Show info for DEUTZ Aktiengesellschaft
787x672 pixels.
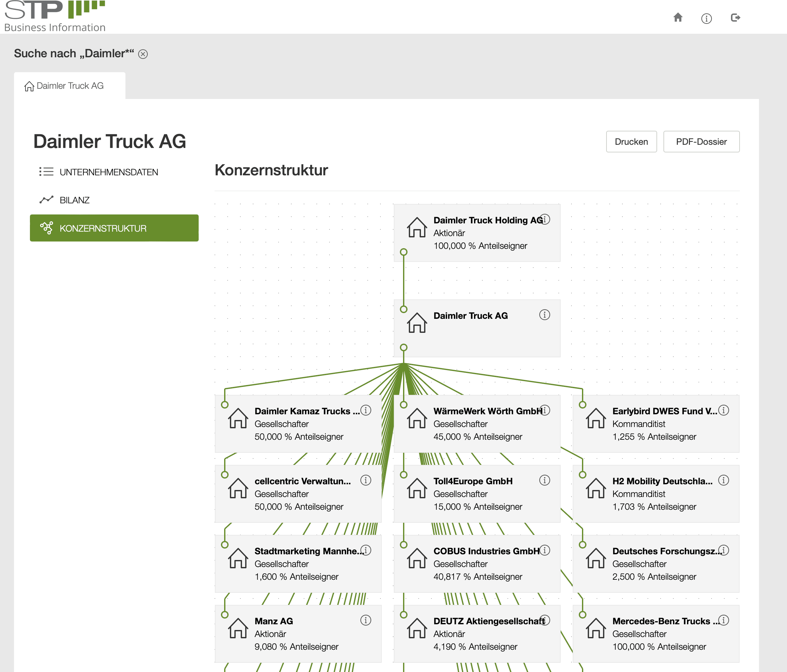tap(545, 620)
